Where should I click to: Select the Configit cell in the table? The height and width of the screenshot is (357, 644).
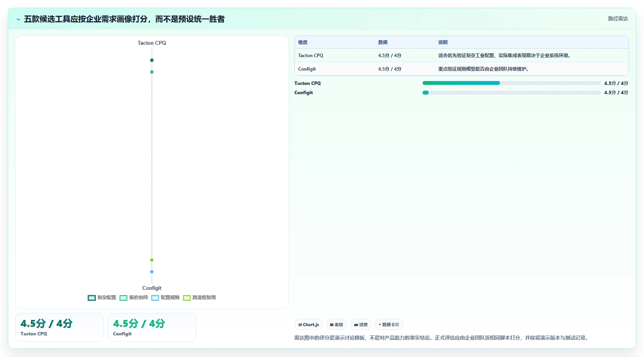point(307,69)
